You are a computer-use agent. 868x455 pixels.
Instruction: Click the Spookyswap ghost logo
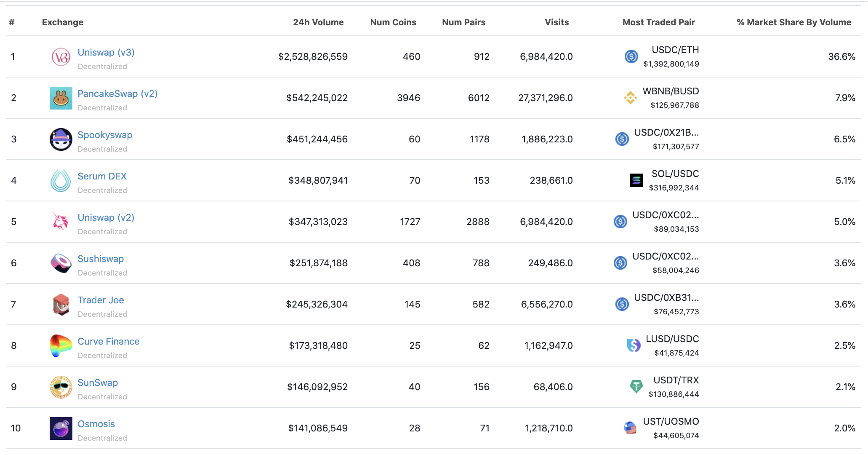[61, 139]
